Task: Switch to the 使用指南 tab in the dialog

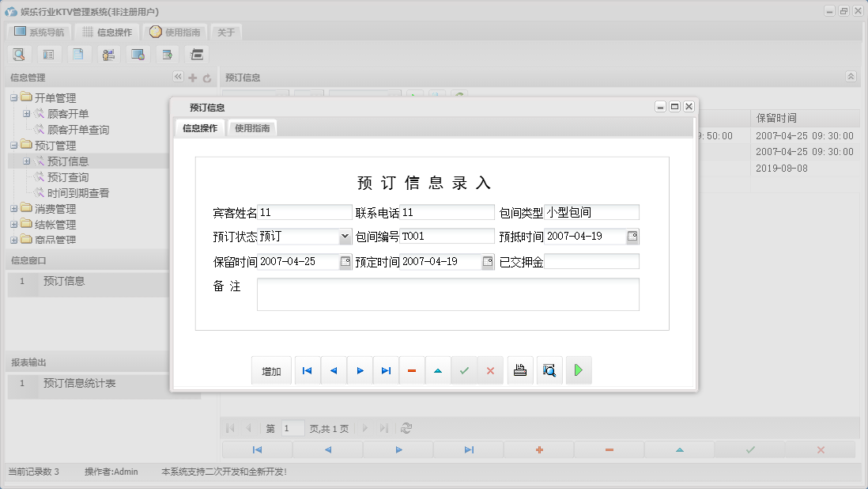Action: (x=251, y=127)
